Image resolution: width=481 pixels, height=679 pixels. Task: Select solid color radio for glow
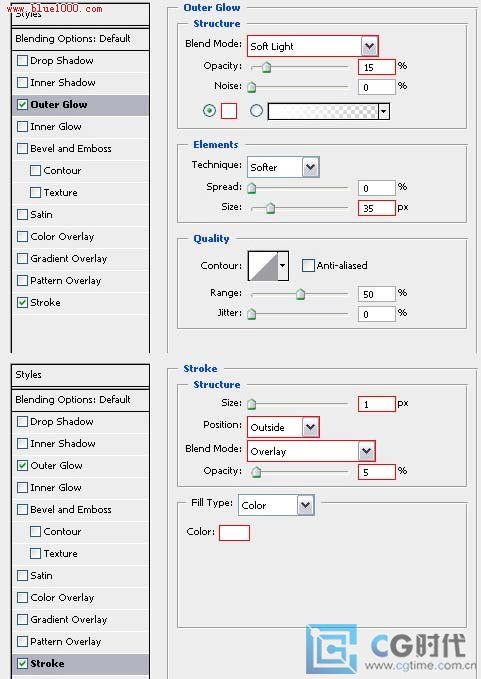tap(210, 111)
